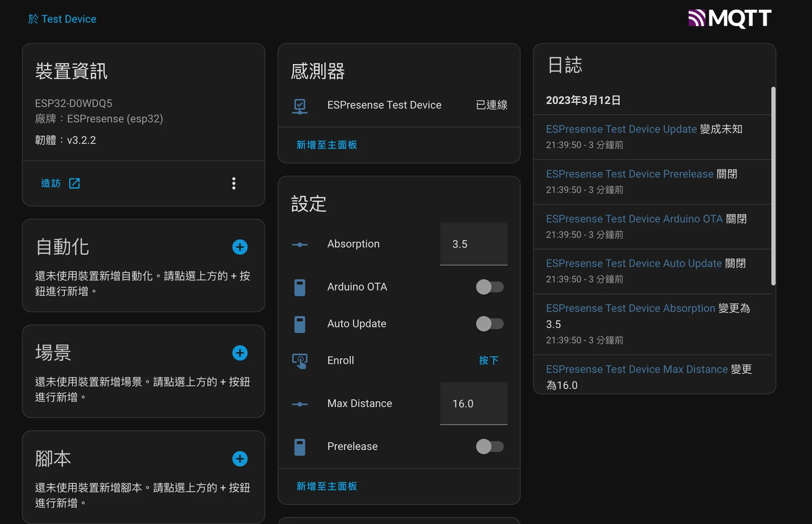This screenshot has width=812, height=524.
Task: Click 新增至主面板 in the settings card
Action: 327,486
